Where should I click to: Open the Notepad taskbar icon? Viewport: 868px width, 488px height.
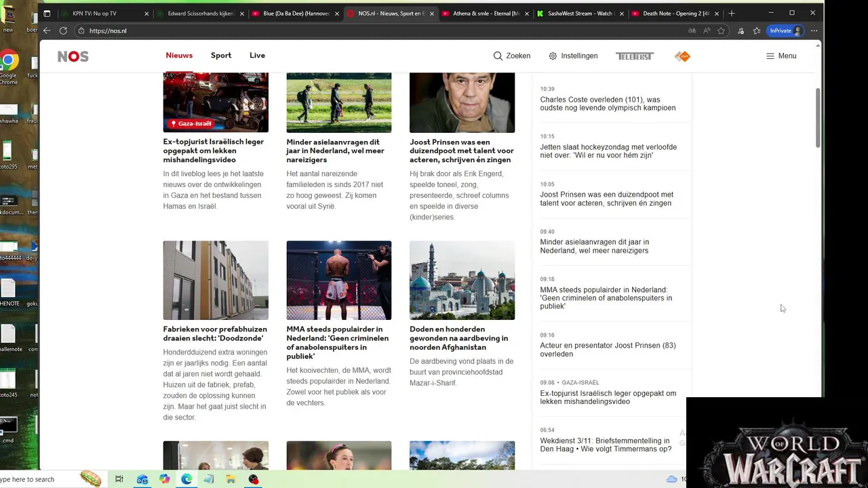pos(209,479)
